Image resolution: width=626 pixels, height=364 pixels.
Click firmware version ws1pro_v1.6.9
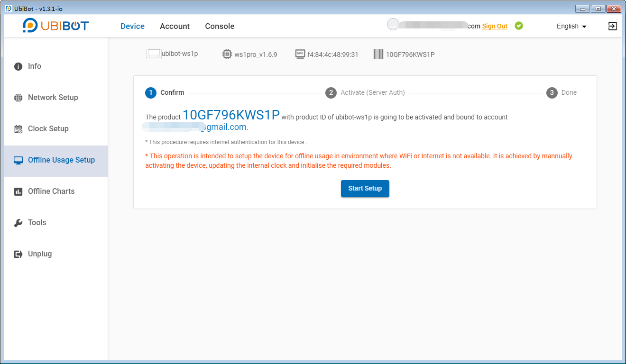click(256, 55)
